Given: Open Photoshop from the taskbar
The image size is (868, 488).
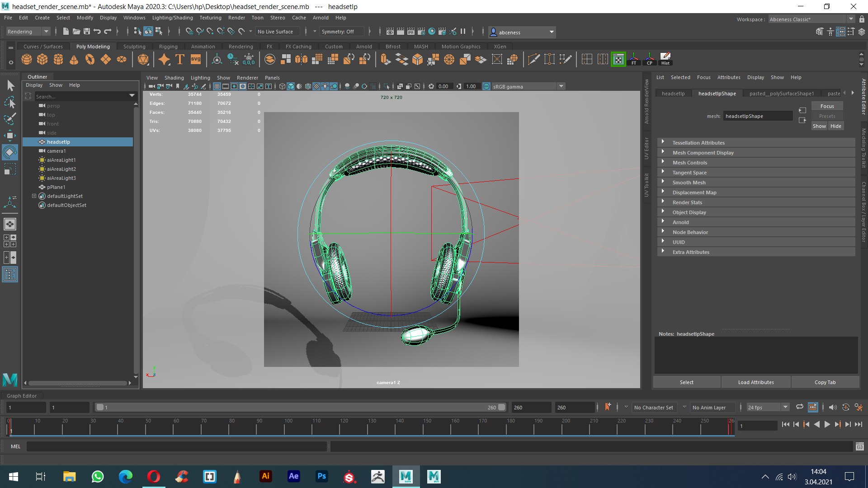Looking at the screenshot, I should pyautogui.click(x=321, y=476).
